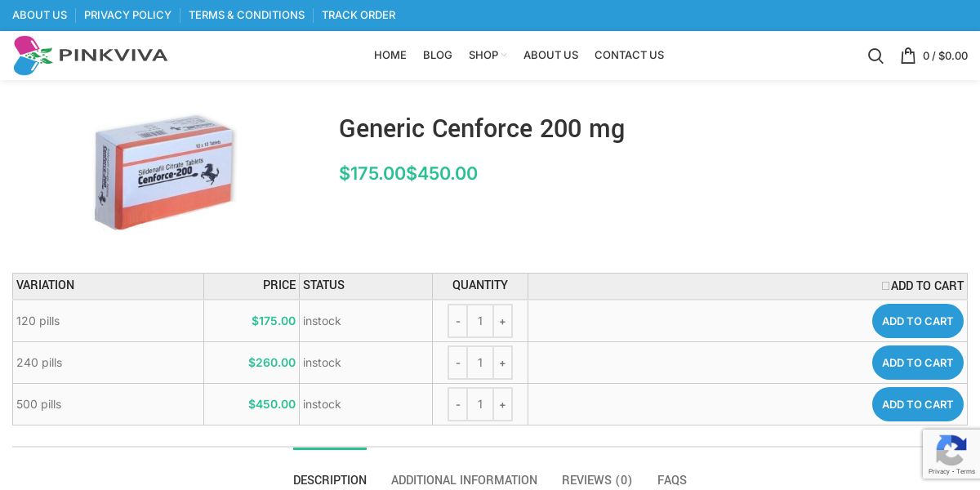Open the Reviews (0) tab

(597, 480)
